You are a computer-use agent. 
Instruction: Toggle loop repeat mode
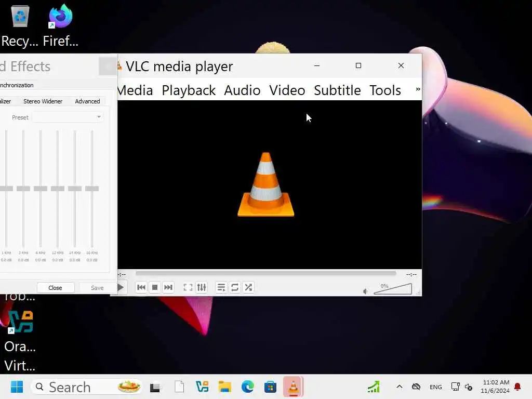point(235,287)
